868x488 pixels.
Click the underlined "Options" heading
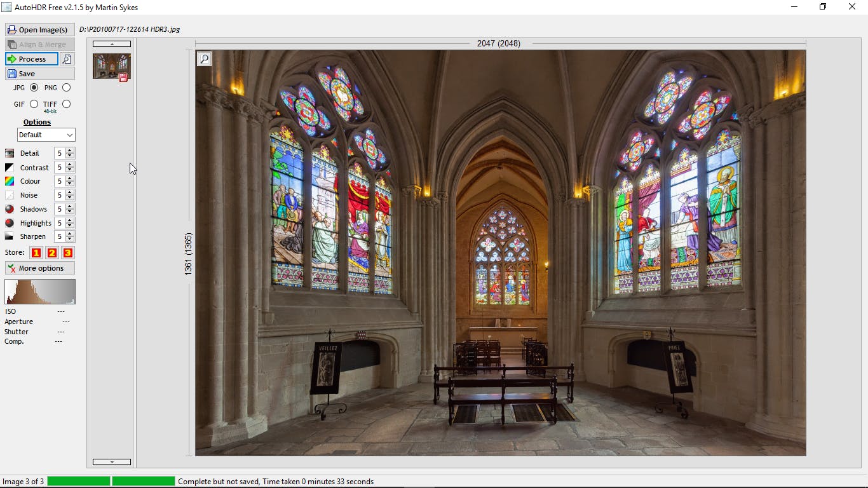[37, 122]
